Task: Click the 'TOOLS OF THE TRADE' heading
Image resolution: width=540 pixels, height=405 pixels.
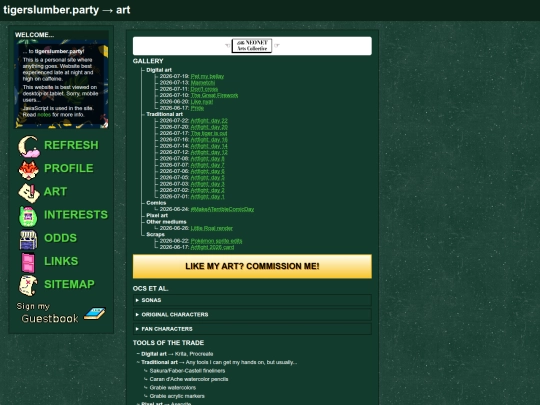Action: (x=168, y=343)
